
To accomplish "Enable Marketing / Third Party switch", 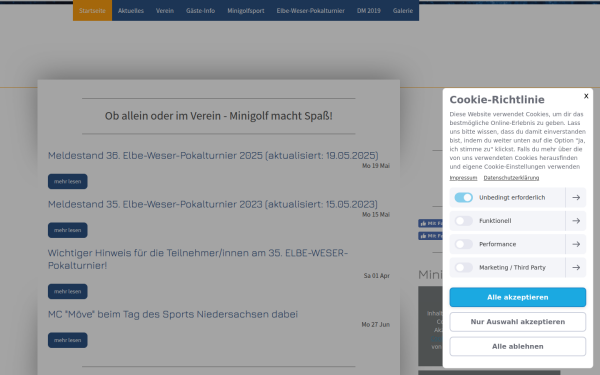I will click(463, 267).
